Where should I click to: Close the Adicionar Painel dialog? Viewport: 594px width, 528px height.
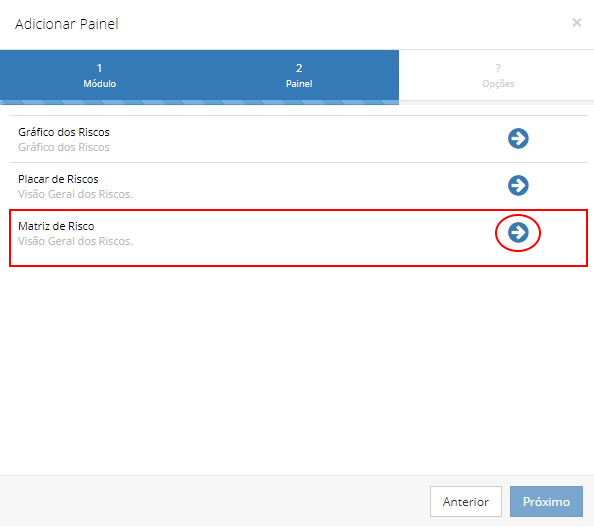tap(577, 23)
